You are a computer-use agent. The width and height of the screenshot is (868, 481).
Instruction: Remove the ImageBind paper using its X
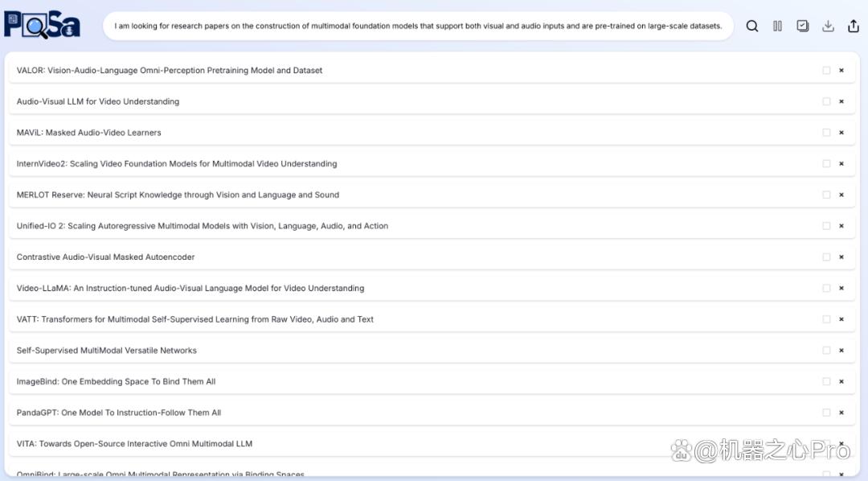coord(841,381)
